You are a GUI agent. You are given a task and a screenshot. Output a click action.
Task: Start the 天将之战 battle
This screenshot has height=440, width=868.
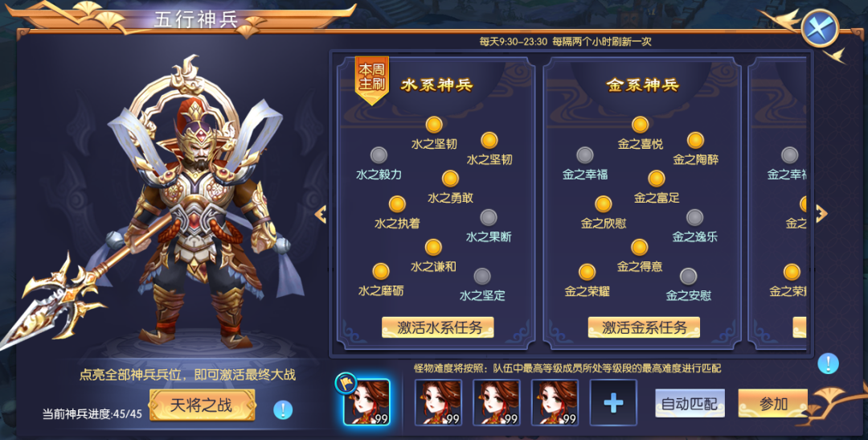point(202,405)
